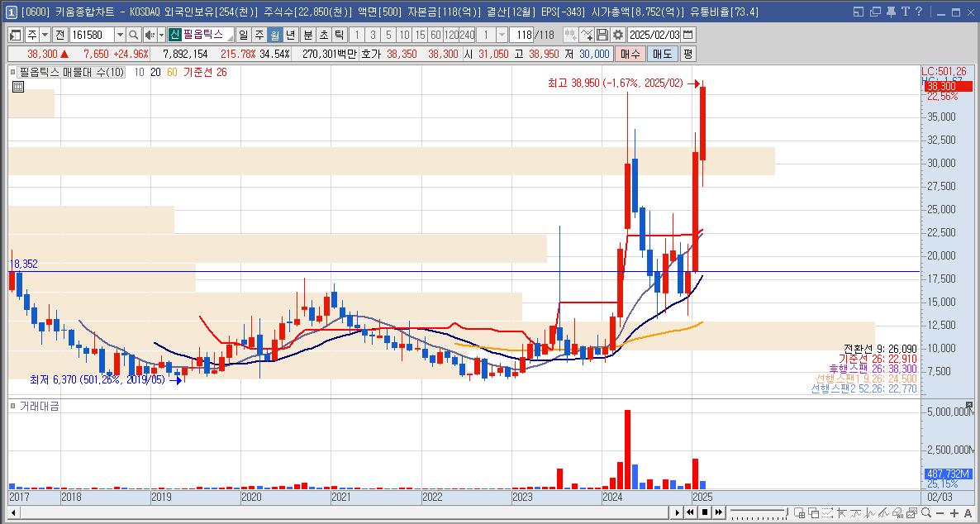The height and width of the screenshot is (524, 980).
Task: Adjust the chart replay speed slider
Action: pos(758,512)
